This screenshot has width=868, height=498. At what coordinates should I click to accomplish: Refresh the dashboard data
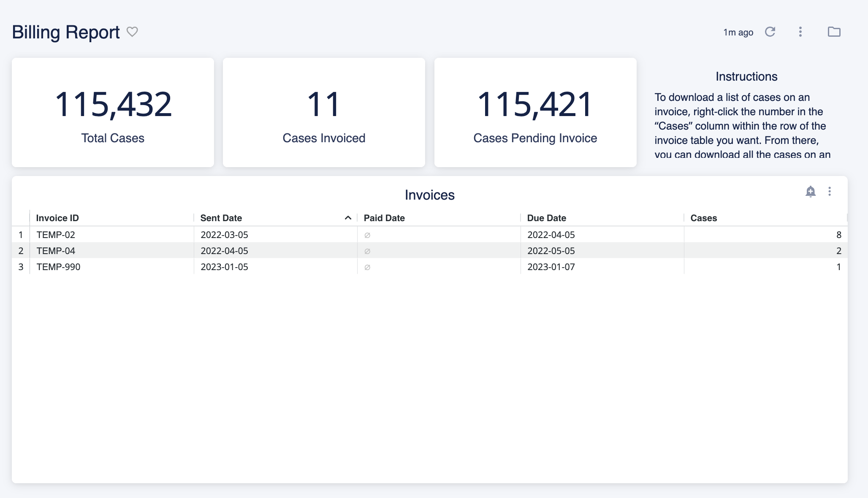[x=770, y=32]
